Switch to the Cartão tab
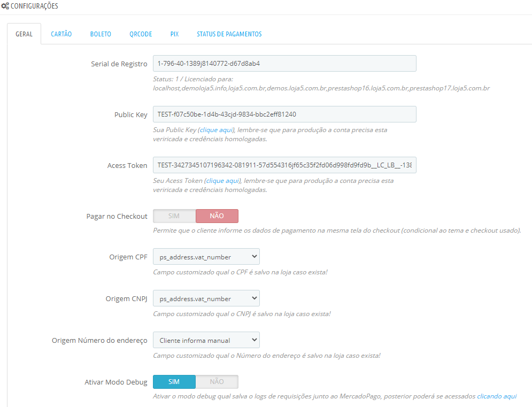Viewport: 532px width, 407px height. pos(61,34)
